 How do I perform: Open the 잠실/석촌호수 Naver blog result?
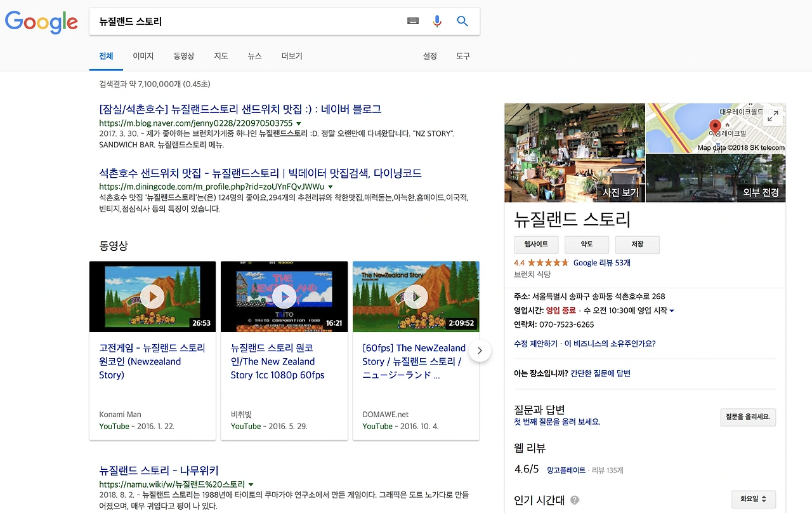pyautogui.click(x=240, y=109)
